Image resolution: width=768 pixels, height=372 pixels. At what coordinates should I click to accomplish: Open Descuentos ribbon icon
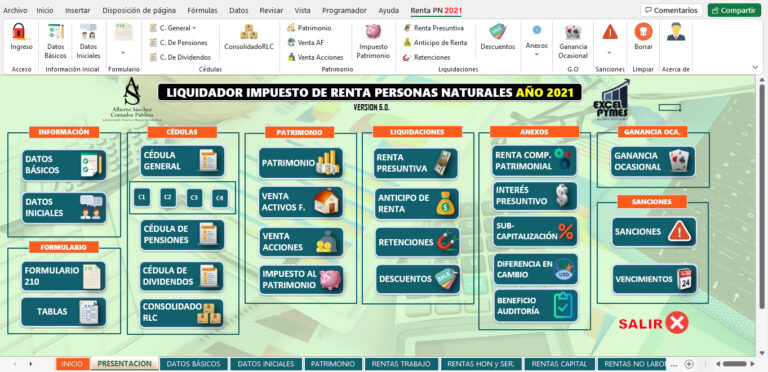498,31
